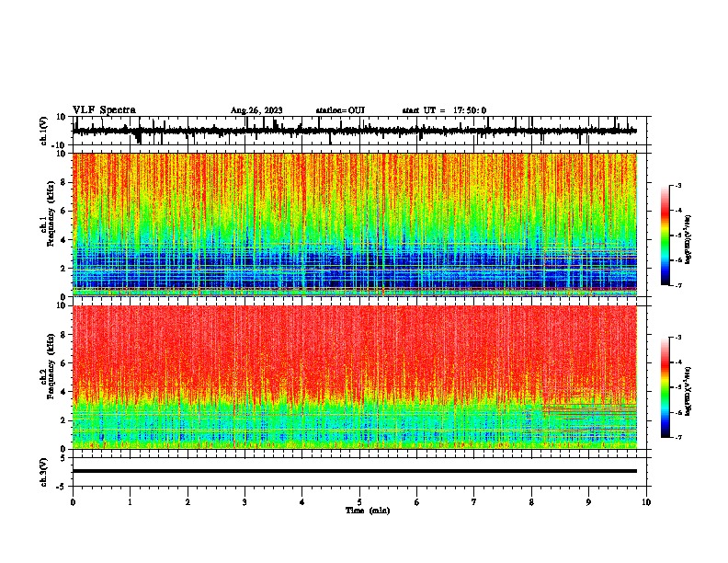This screenshot has height=563, width=728.
Task: Click the 'start UT = 17:50:0' label
Action: click(444, 110)
